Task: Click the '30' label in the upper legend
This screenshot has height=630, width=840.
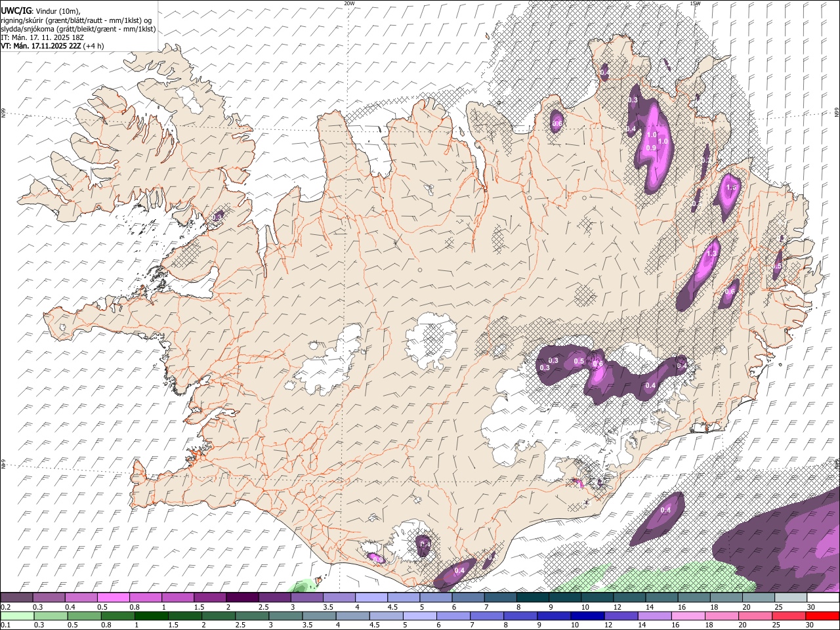Action: (811, 607)
